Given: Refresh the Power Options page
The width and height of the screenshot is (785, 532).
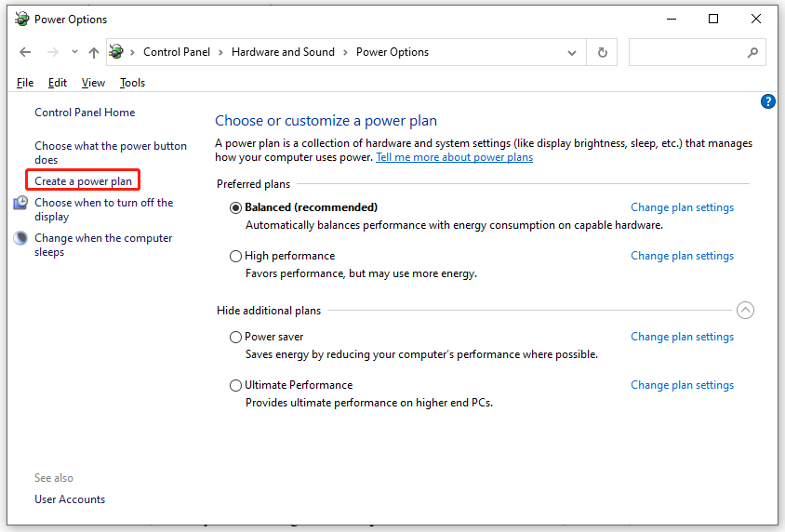Looking at the screenshot, I should [604, 53].
